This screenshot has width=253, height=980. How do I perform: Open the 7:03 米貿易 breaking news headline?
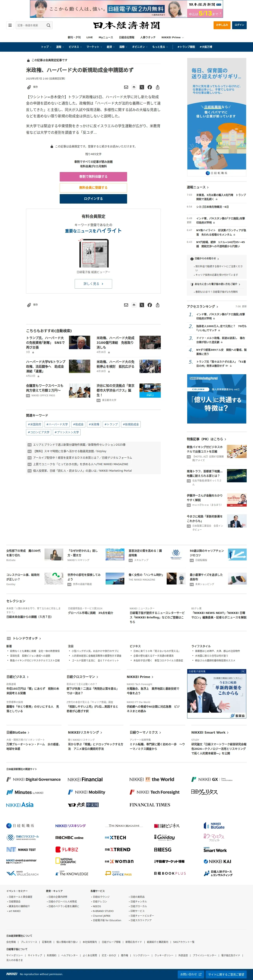[x=221, y=197]
